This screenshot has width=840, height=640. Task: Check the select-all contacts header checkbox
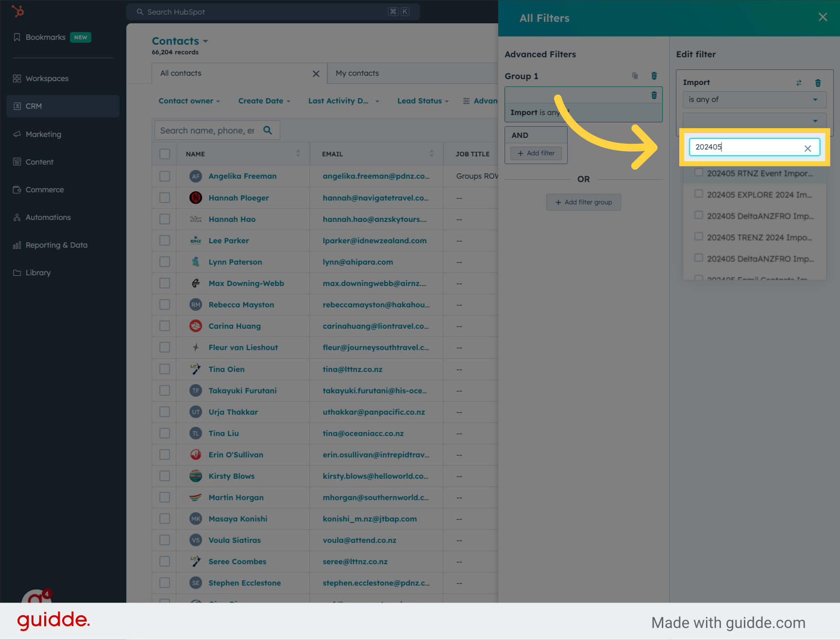click(164, 153)
